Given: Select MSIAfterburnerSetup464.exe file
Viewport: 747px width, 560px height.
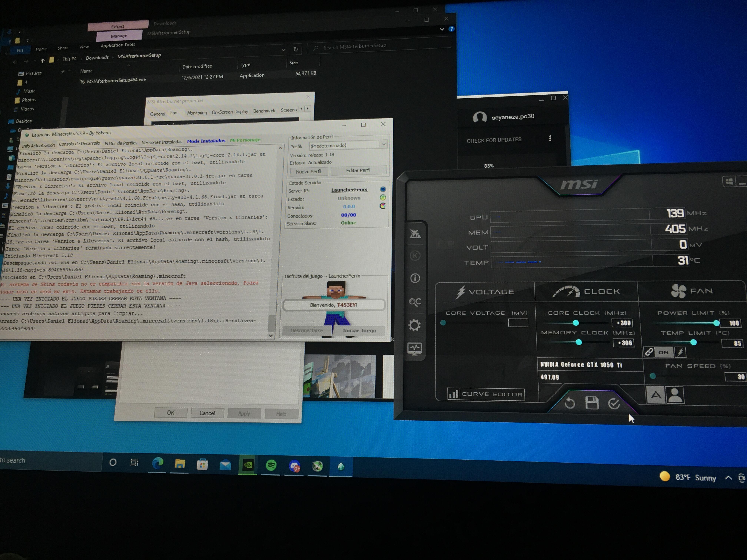Looking at the screenshot, I should click(x=116, y=80).
